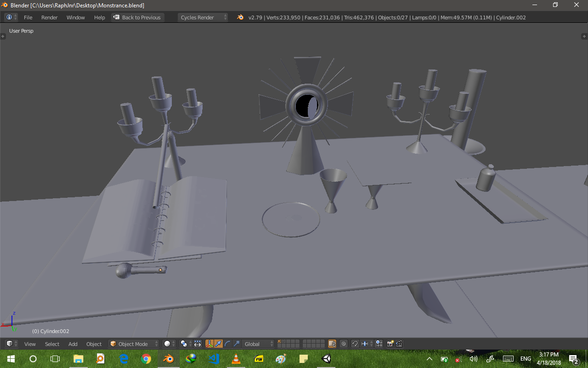Open Blender from the Windows taskbar

[x=168, y=359]
